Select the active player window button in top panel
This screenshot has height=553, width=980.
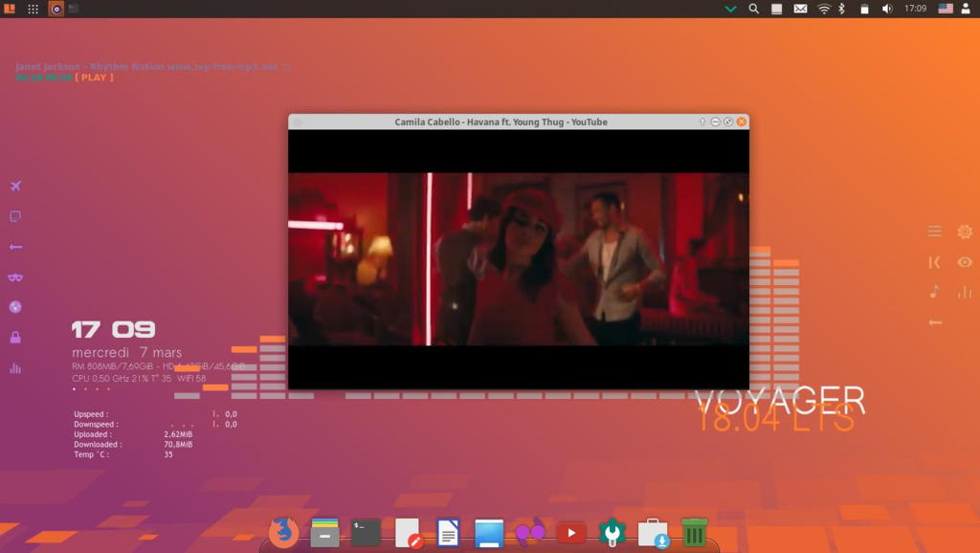56,9
